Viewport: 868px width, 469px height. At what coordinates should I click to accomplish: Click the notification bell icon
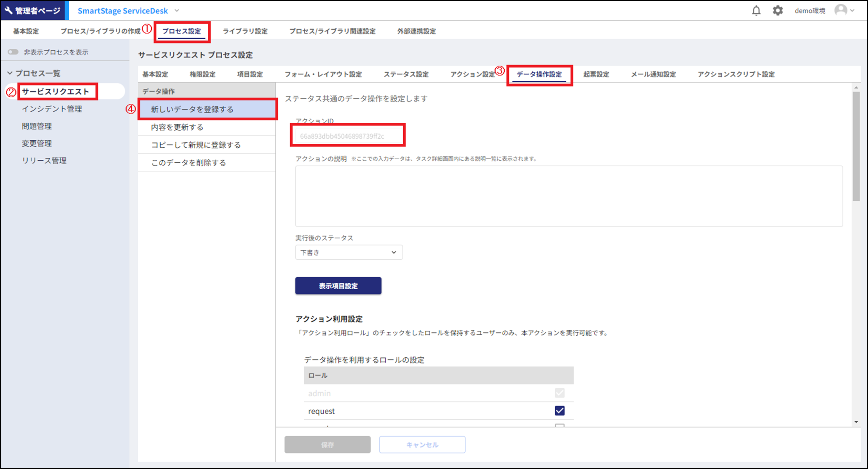(756, 10)
